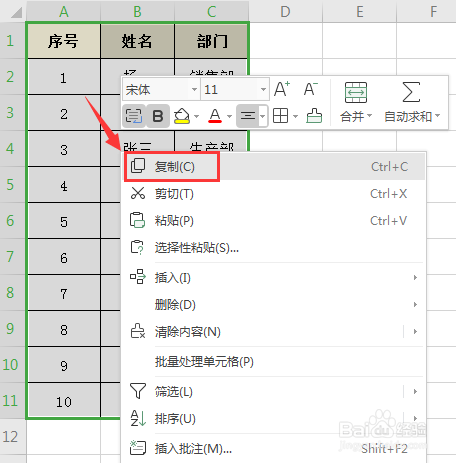The image size is (456, 463).
Task: Click the insert comment icon
Action: click(138, 448)
